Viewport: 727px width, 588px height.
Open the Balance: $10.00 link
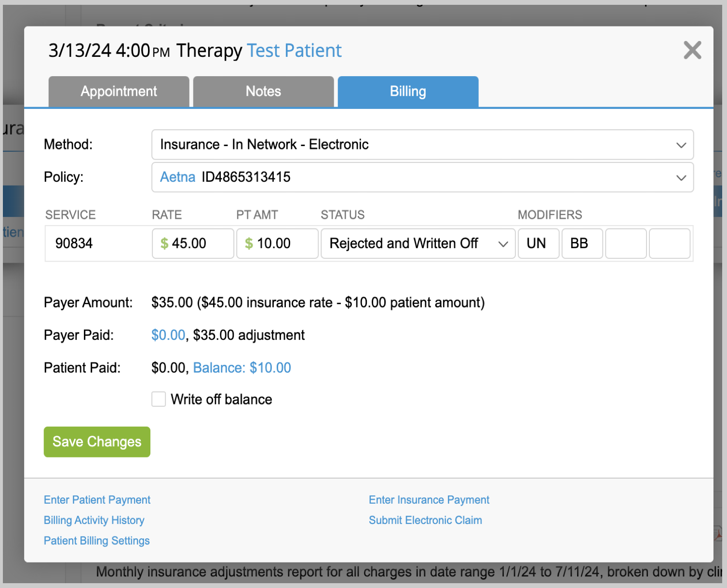(242, 368)
